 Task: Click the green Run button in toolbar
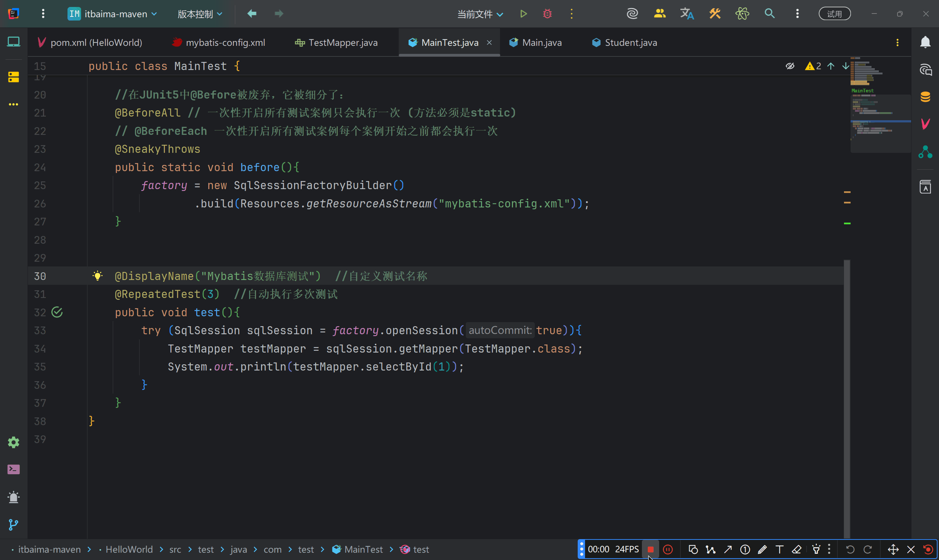coord(523,14)
